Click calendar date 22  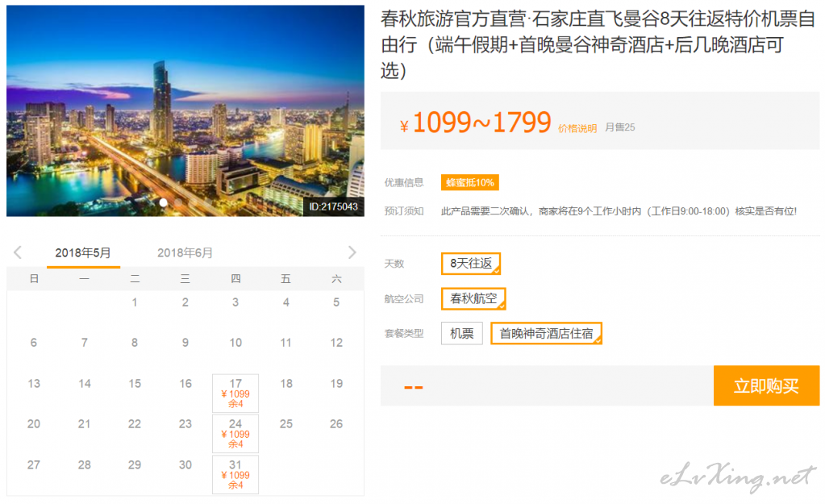[135, 424]
